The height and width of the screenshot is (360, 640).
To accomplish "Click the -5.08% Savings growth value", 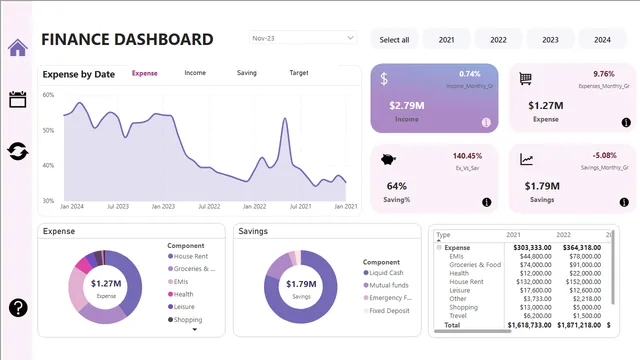I will pyautogui.click(x=604, y=156).
